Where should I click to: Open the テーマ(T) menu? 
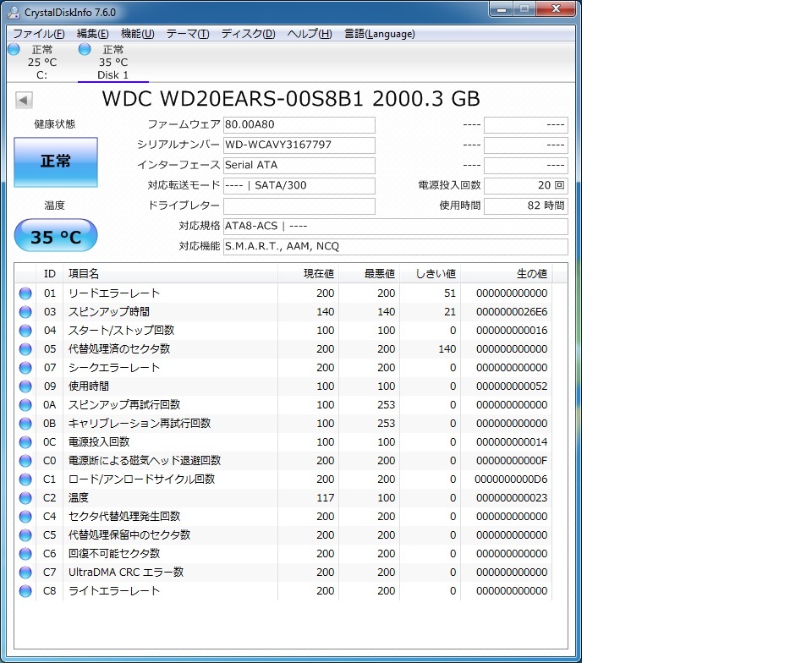187,34
